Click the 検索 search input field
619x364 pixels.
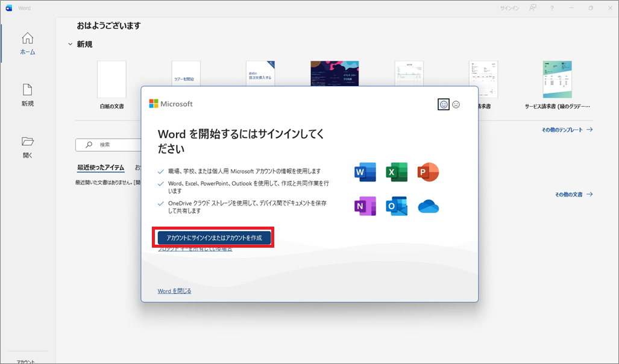[x=108, y=145]
